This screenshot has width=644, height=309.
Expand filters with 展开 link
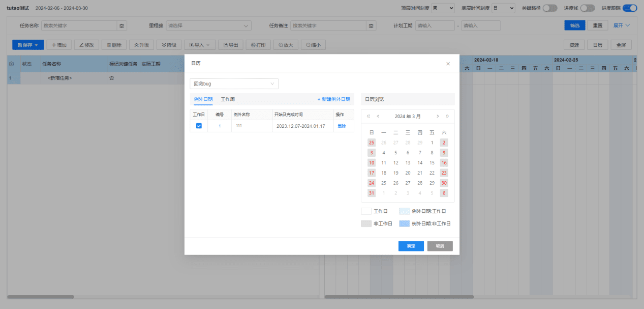[x=622, y=25]
